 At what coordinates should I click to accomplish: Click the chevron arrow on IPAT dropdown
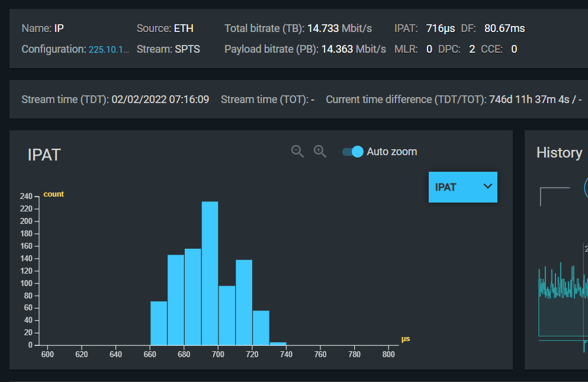[x=488, y=187]
